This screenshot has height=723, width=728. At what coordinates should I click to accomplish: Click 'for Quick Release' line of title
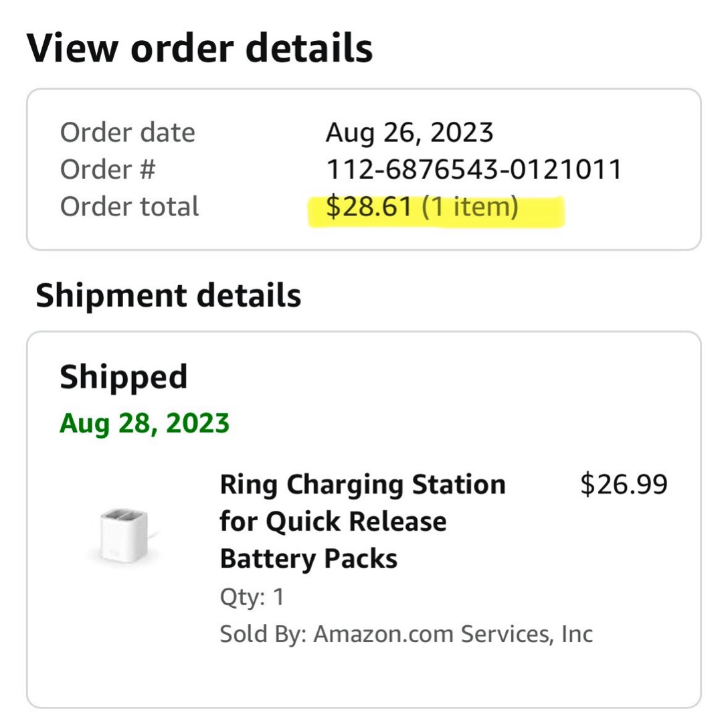tap(333, 521)
